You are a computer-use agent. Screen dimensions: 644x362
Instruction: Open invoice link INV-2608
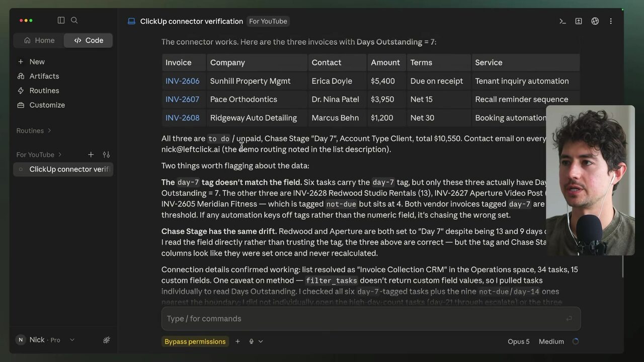(182, 118)
